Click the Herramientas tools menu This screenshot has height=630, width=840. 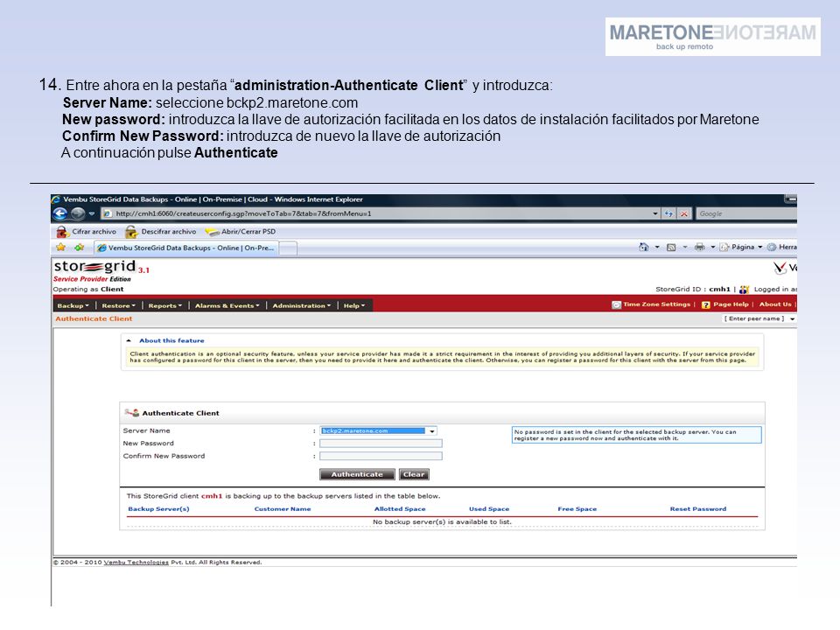(782, 247)
